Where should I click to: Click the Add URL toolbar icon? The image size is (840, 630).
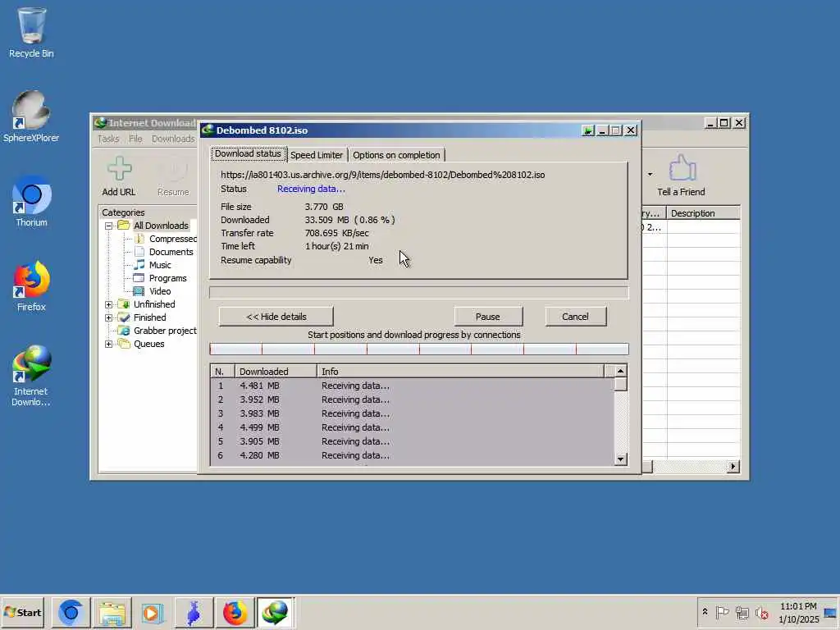point(119,176)
